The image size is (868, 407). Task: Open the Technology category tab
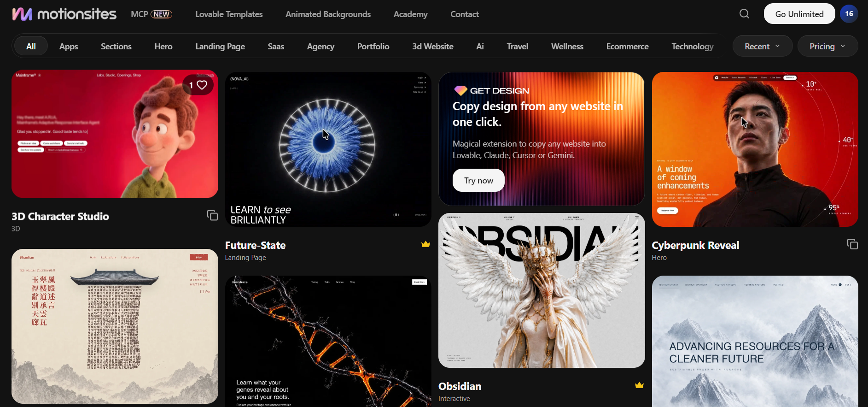click(x=692, y=46)
